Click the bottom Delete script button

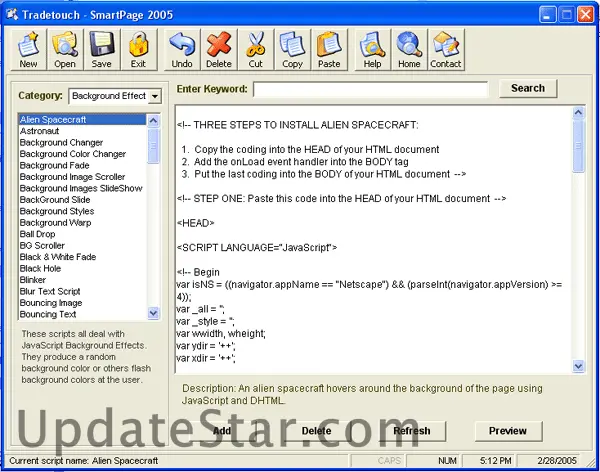(316, 431)
